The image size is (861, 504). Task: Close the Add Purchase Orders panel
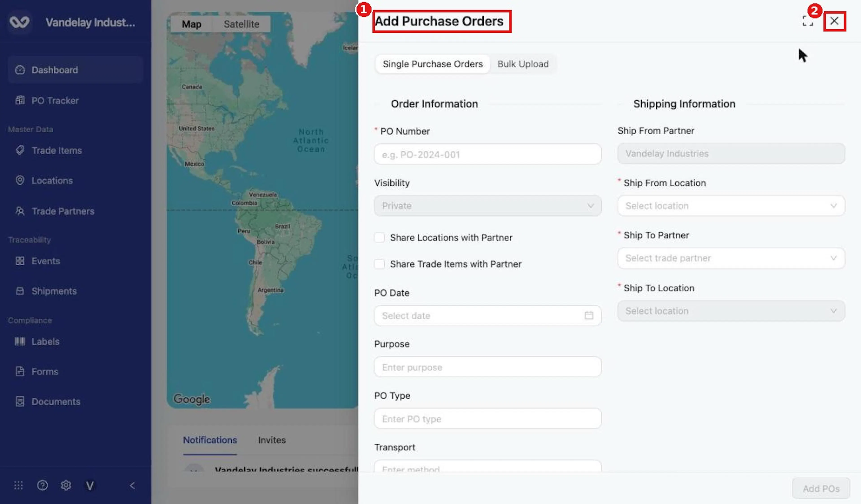(834, 21)
